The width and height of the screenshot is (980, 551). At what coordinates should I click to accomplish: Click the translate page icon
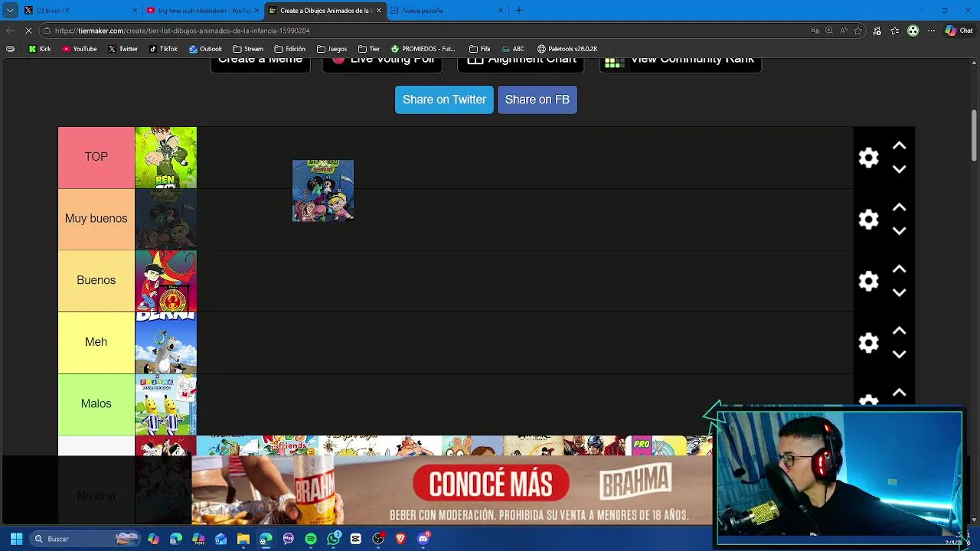click(x=815, y=31)
